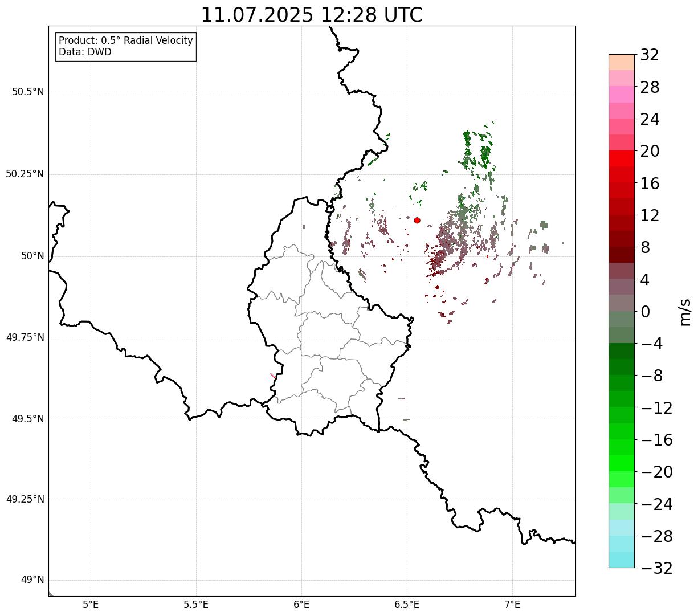
Task: Click the colorbar tick label 0
Action: click(645, 312)
